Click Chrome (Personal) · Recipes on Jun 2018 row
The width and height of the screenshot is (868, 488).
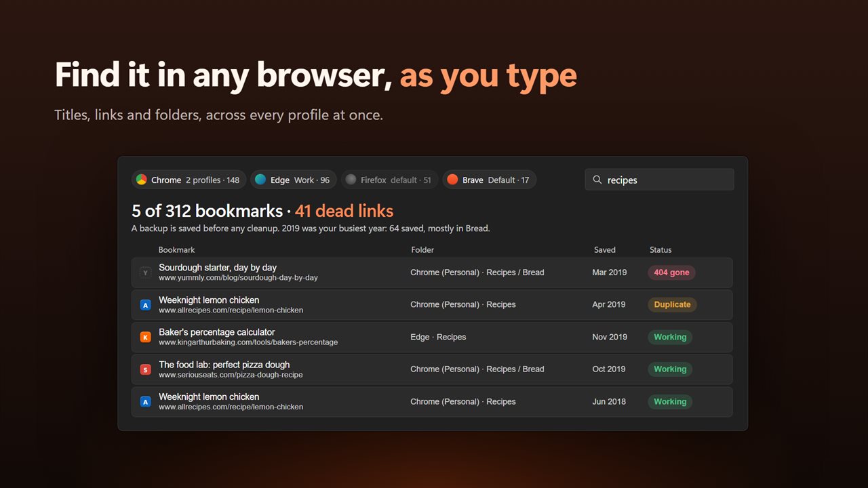tap(463, 402)
